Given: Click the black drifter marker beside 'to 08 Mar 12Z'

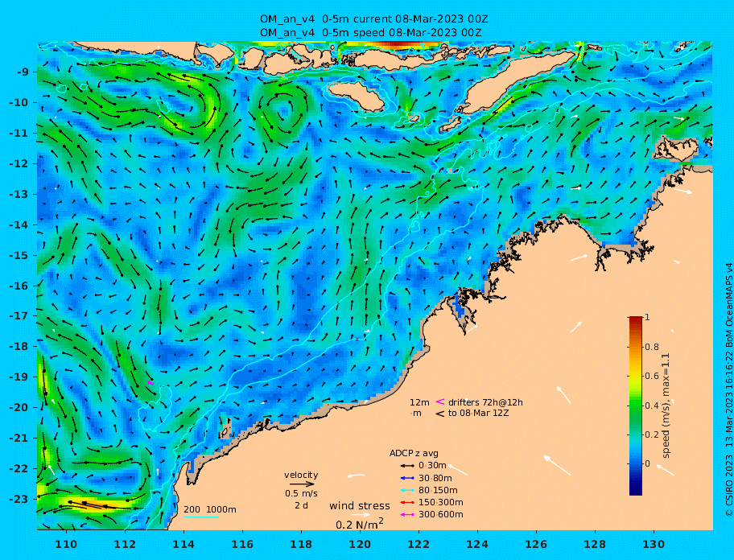Looking at the screenshot, I should (440, 414).
